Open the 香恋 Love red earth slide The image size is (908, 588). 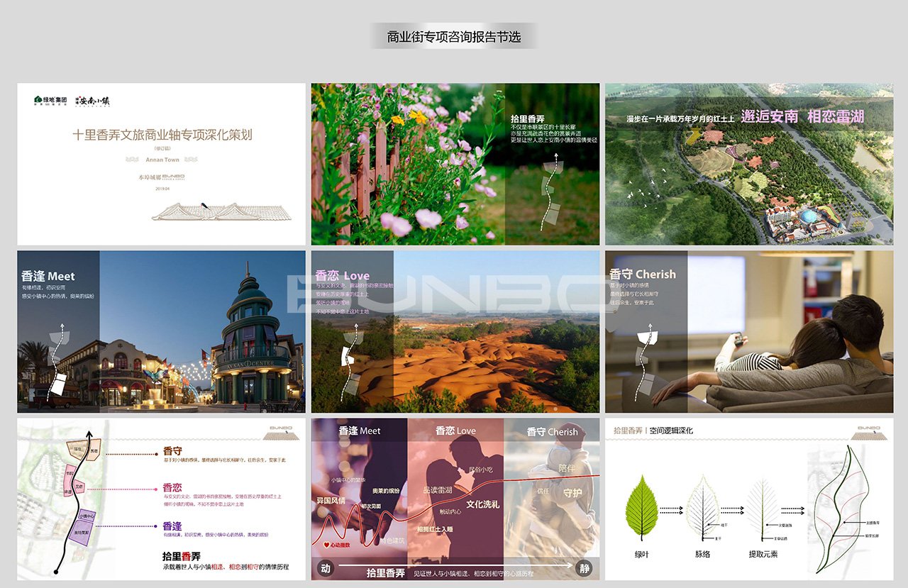455,331
